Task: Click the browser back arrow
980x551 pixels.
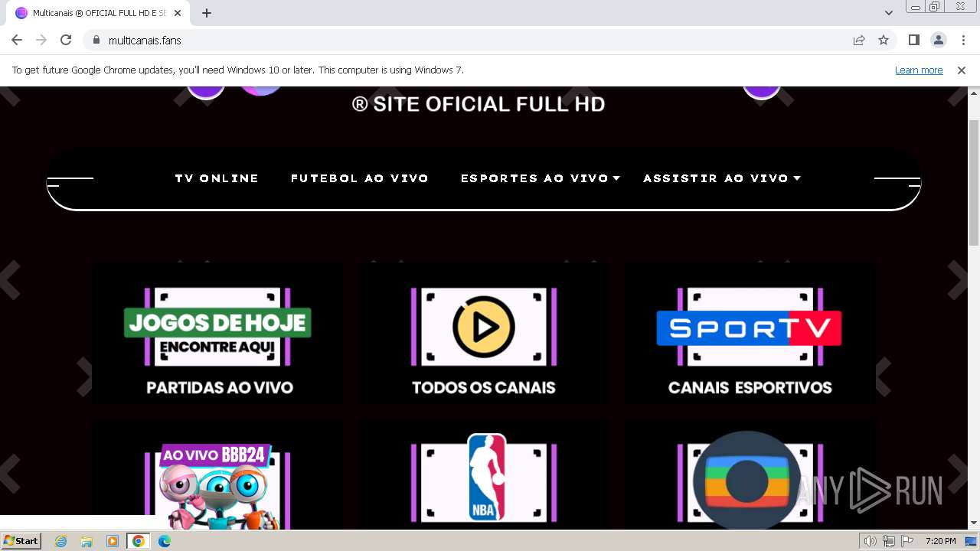Action: tap(17, 40)
